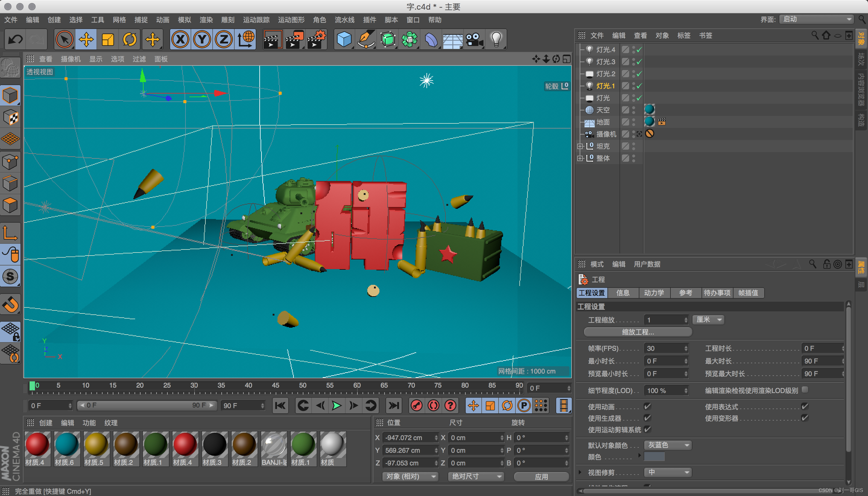868x496 pixels.
Task: Switch to the 动力学 tab
Action: point(654,293)
